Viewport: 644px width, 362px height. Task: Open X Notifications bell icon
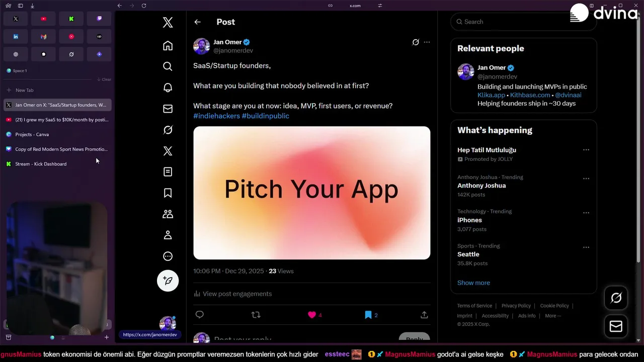(168, 87)
